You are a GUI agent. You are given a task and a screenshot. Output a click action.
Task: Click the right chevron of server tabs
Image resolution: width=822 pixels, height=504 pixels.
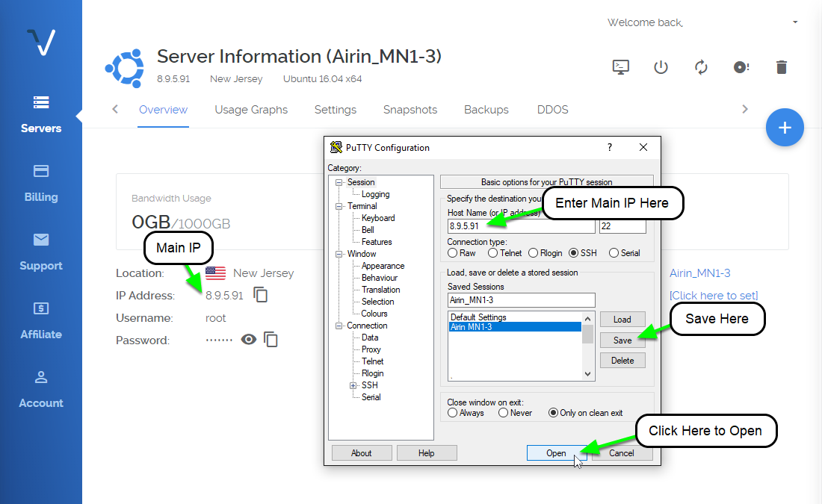[745, 109]
